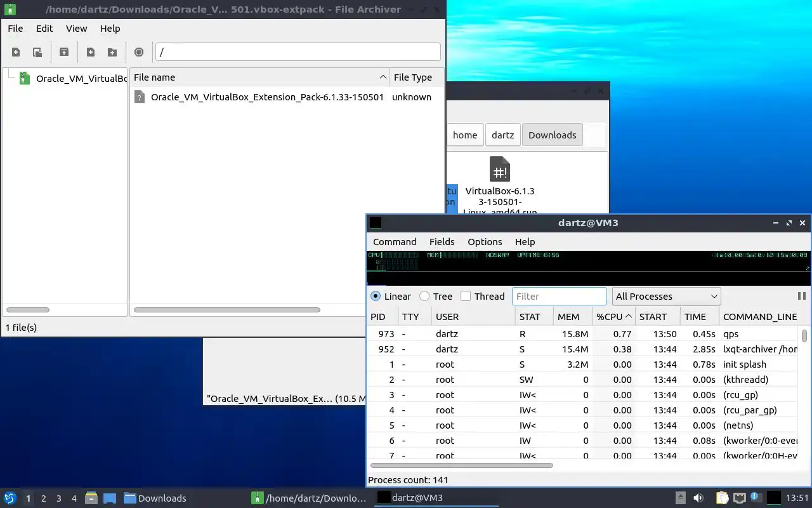Click the round Stop toolbar icon in File Archiver

pyautogui.click(x=139, y=52)
